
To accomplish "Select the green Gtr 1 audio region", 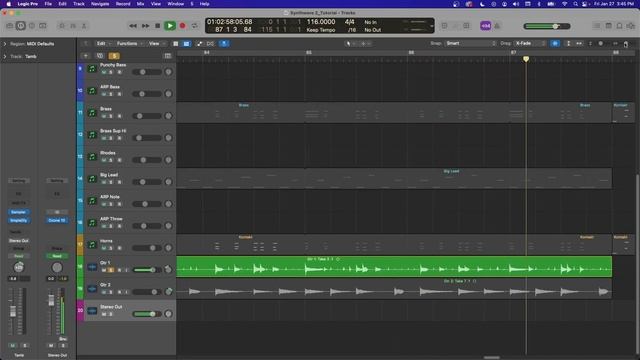I will 394,267.
